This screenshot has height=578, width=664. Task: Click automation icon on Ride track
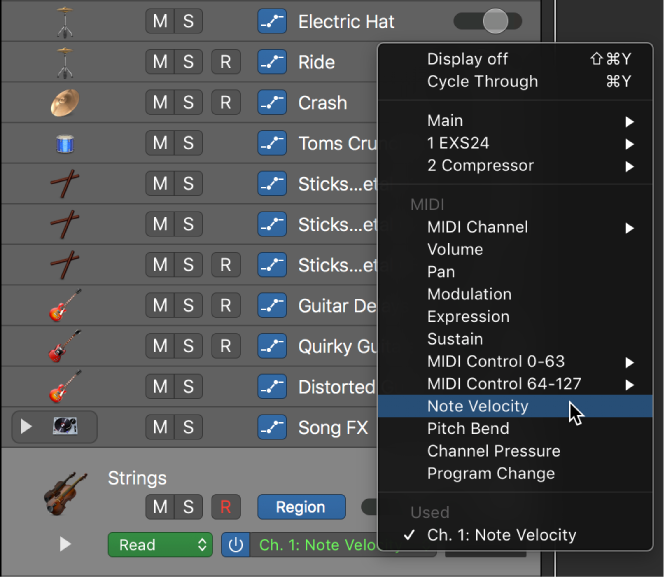click(x=272, y=62)
